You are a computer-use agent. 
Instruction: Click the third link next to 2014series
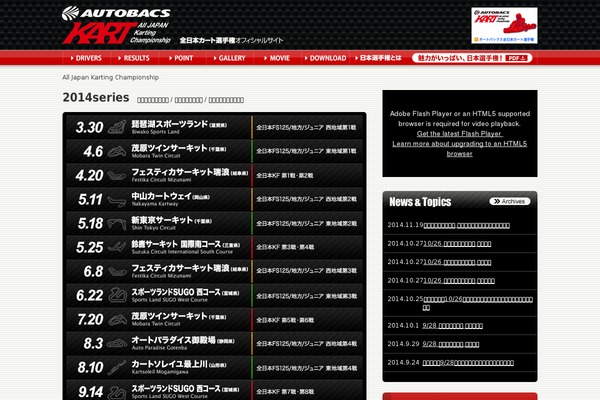coord(226,100)
